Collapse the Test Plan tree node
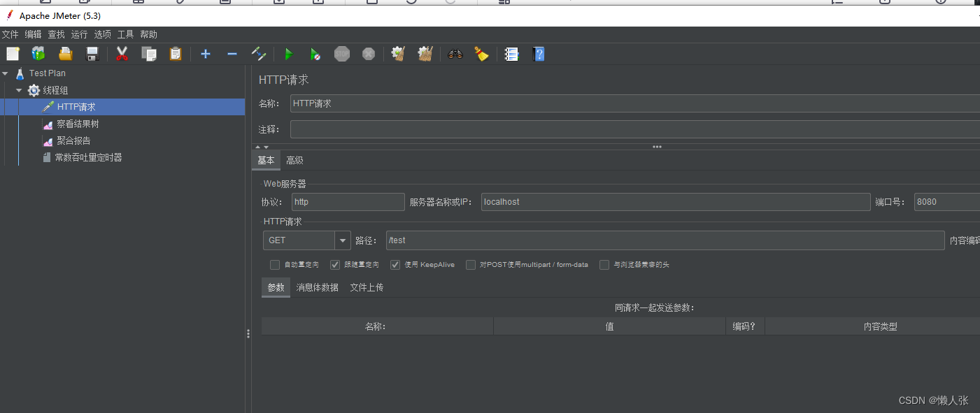 (x=6, y=73)
